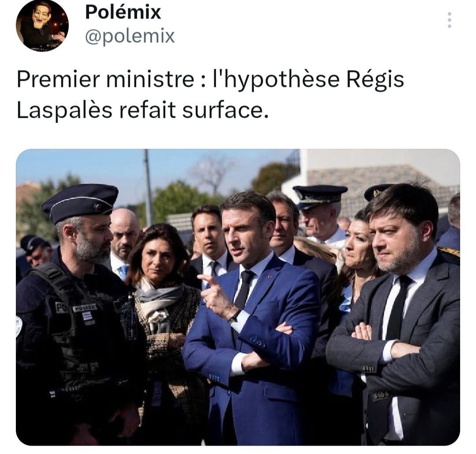
Task: Click the tweet text about Premier ministre
Action: point(210,94)
